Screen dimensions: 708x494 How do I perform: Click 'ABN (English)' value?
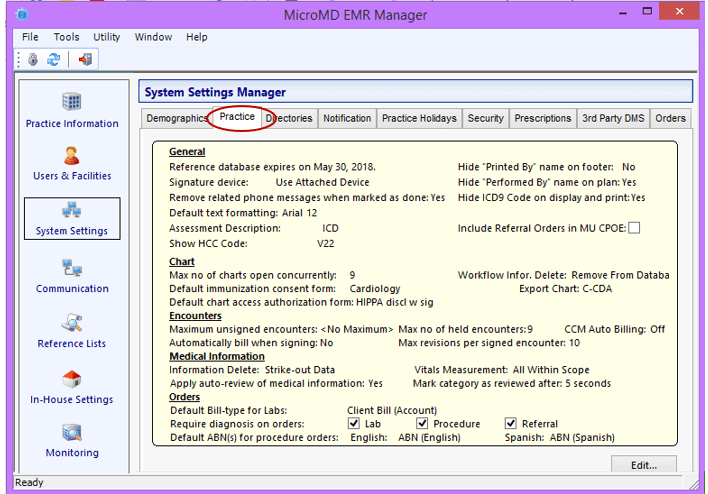pyautogui.click(x=429, y=438)
